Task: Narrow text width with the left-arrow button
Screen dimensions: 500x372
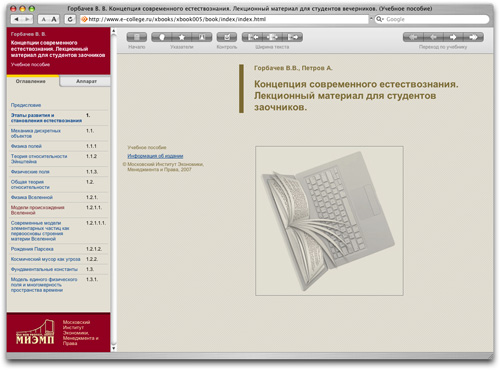Action: point(252,37)
